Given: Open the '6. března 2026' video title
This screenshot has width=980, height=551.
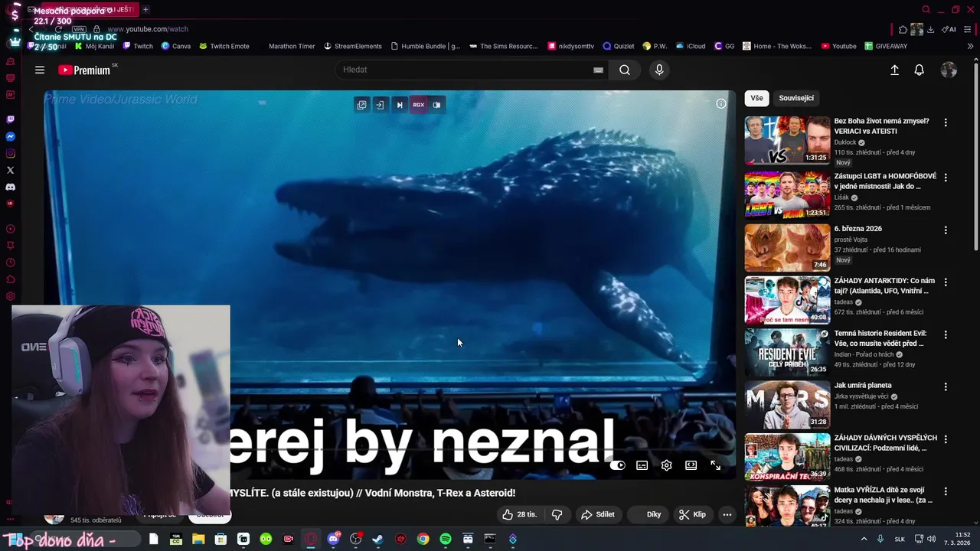Looking at the screenshot, I should pos(858,229).
